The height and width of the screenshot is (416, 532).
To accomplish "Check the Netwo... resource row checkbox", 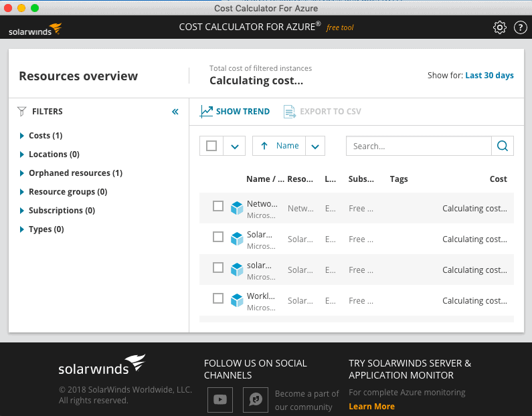I will (218, 206).
